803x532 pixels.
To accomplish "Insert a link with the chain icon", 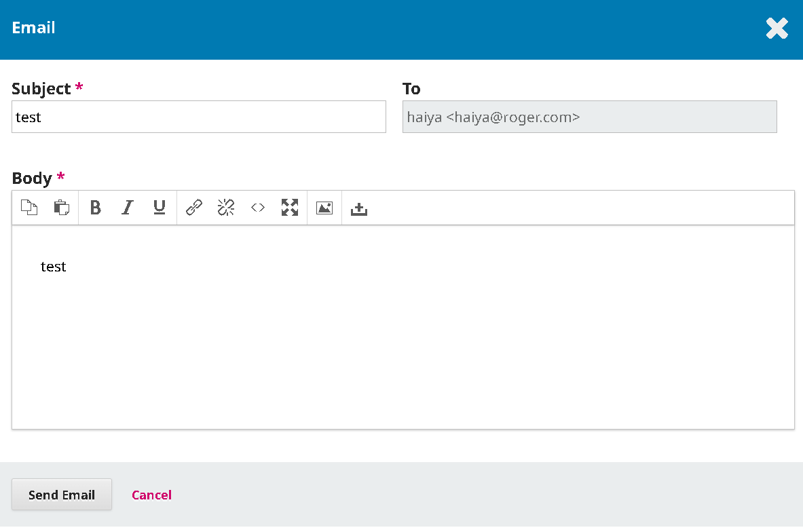I will pos(194,208).
